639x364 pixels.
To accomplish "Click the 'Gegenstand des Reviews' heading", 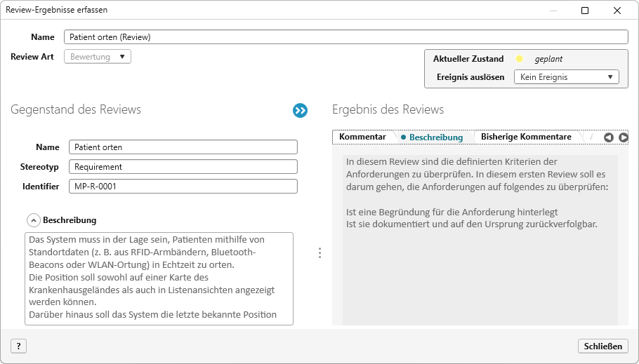I will click(76, 109).
